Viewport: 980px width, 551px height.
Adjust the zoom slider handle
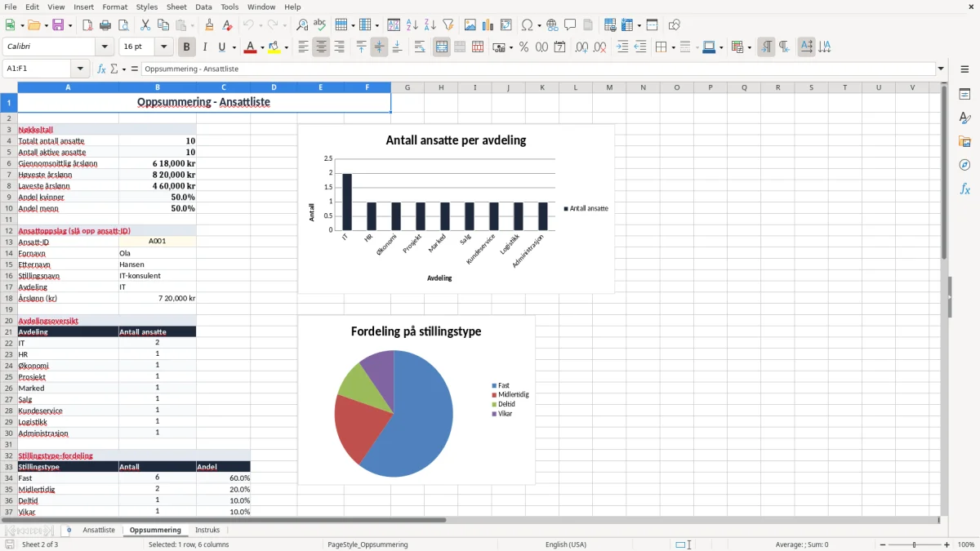[x=915, y=544]
